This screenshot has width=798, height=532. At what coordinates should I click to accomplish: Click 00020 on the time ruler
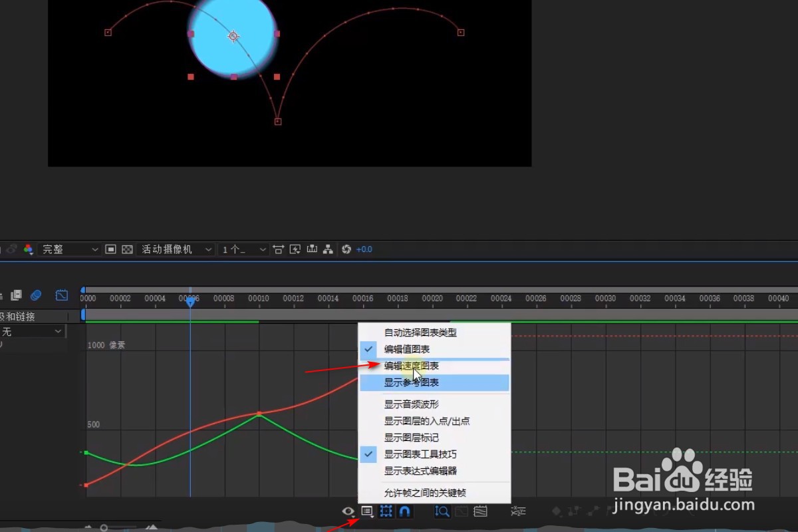432,299
